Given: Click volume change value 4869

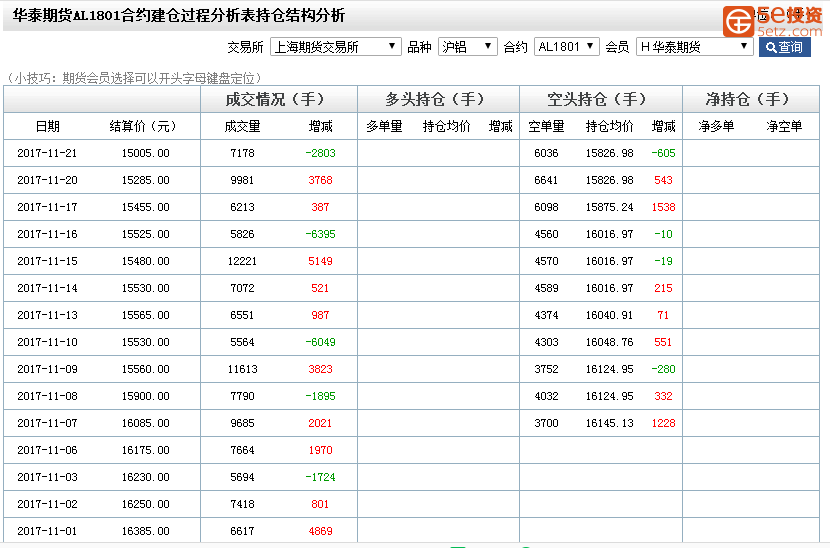Looking at the screenshot, I should coord(320,531).
